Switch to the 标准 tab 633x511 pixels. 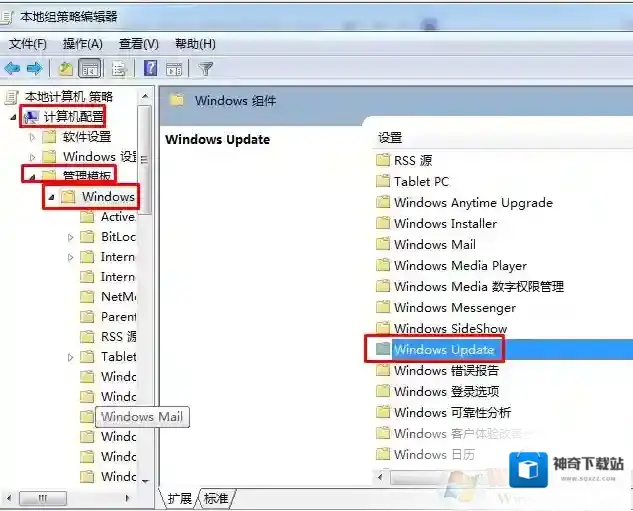pyautogui.click(x=216, y=498)
